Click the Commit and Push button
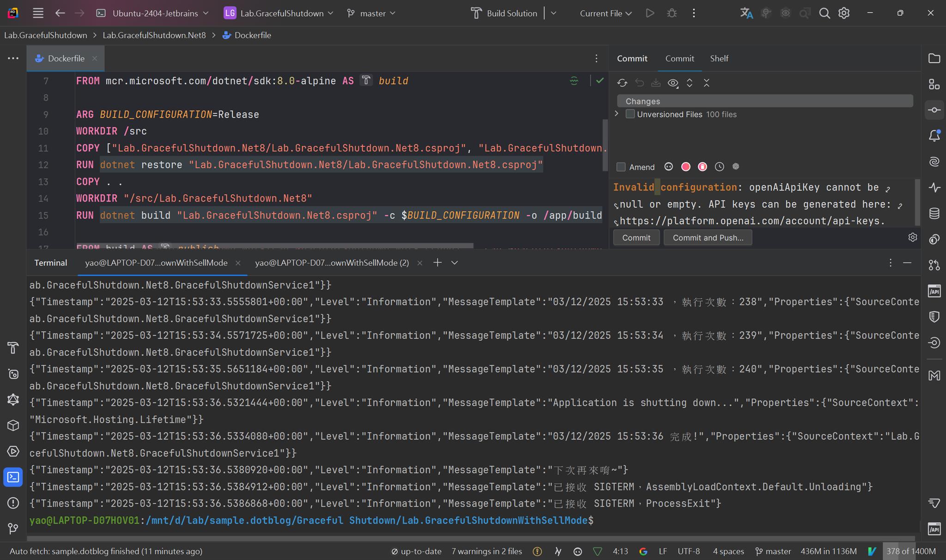946x560 pixels. pyautogui.click(x=708, y=238)
